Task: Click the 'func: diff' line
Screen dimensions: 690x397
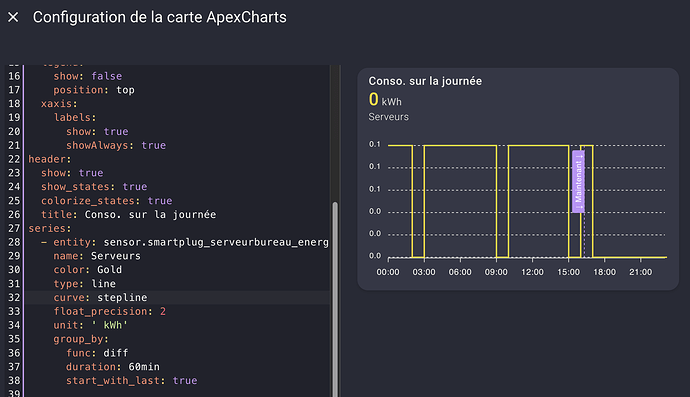Action: (97, 353)
